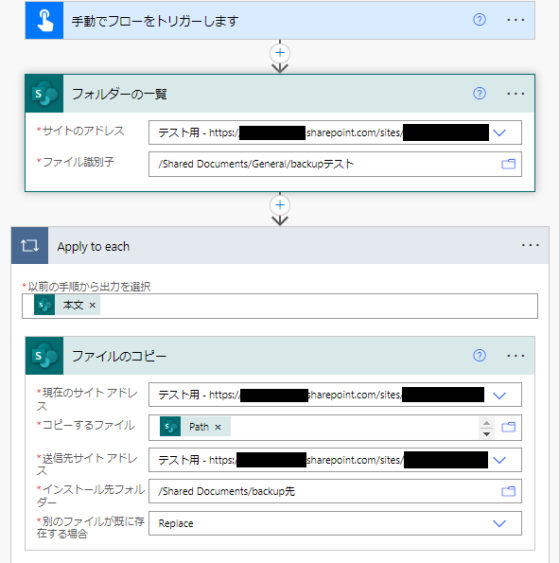Click the down stepper in コピーするファイル
This screenshot has width=559, height=563.
tap(486, 434)
